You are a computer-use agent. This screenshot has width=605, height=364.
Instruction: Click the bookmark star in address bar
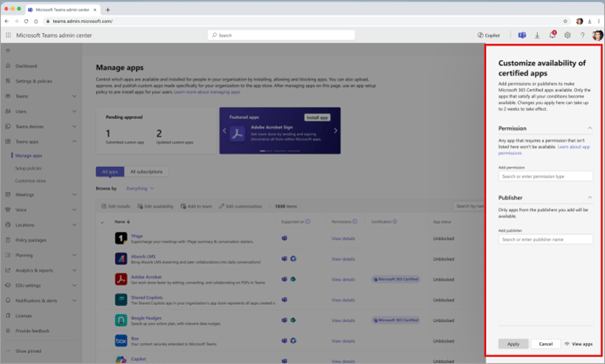click(x=565, y=21)
